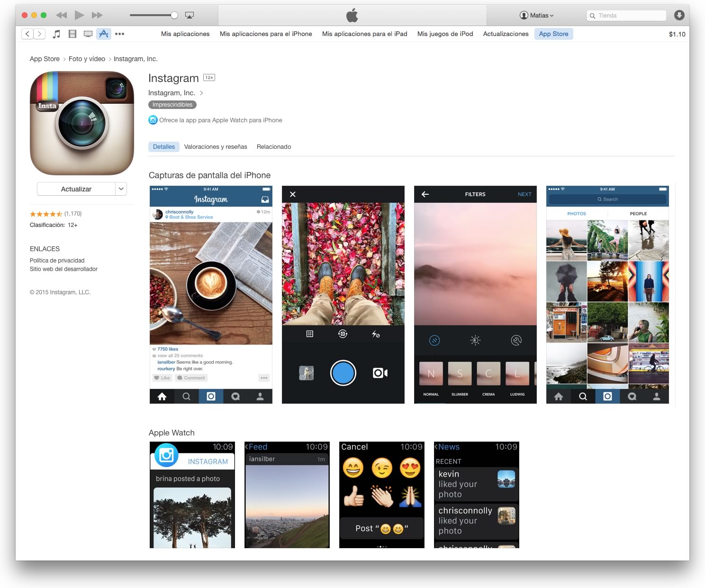705x588 pixels.
Task: Click Apple Watch Feed screenshot
Action: tap(287, 495)
